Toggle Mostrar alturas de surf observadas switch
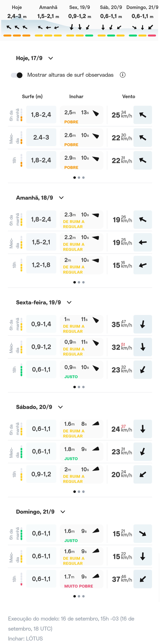The height and width of the screenshot is (644, 160). click(x=17, y=75)
